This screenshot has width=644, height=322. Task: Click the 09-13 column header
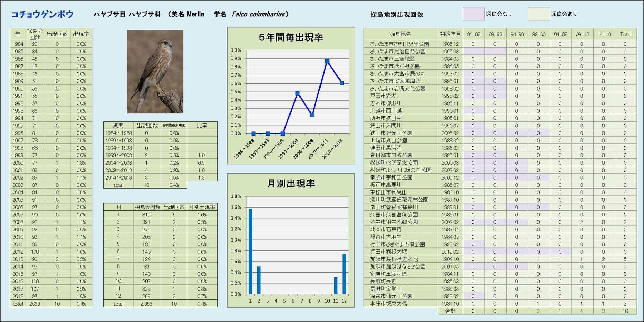click(x=582, y=34)
